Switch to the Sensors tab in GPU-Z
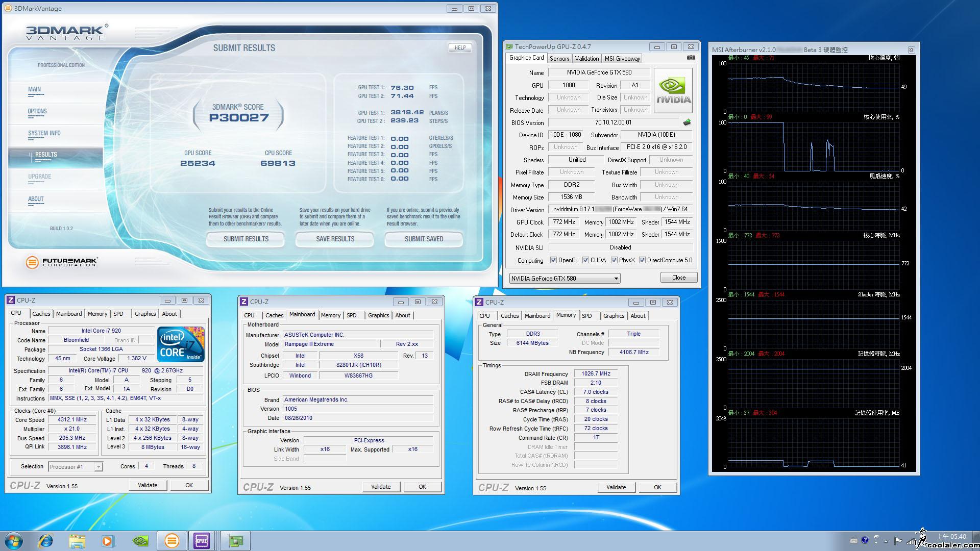The width and height of the screenshot is (980, 551). (559, 59)
